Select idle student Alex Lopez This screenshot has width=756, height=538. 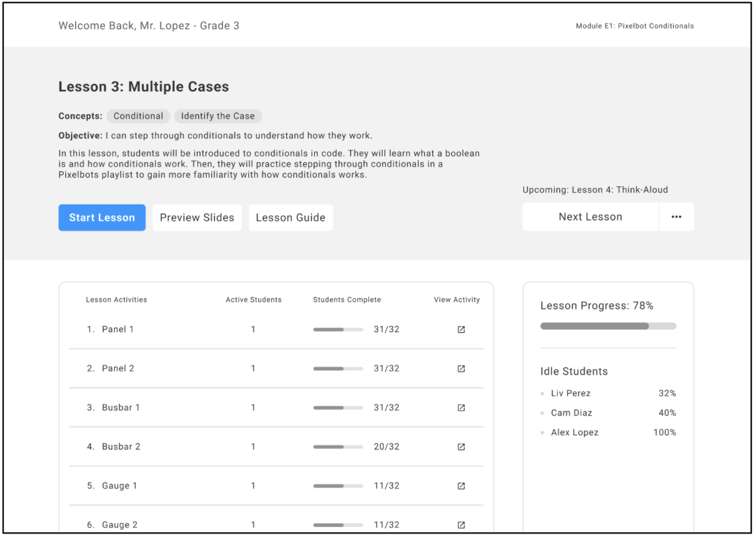tap(574, 432)
